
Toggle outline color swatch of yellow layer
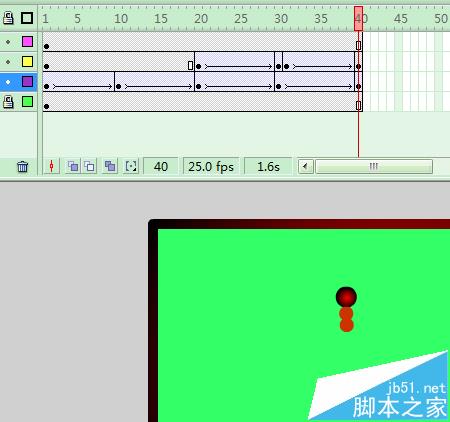tap(27, 62)
